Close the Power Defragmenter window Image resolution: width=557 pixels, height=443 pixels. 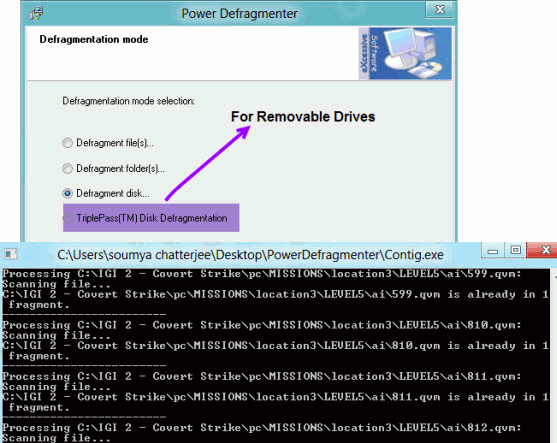pyautogui.click(x=440, y=10)
